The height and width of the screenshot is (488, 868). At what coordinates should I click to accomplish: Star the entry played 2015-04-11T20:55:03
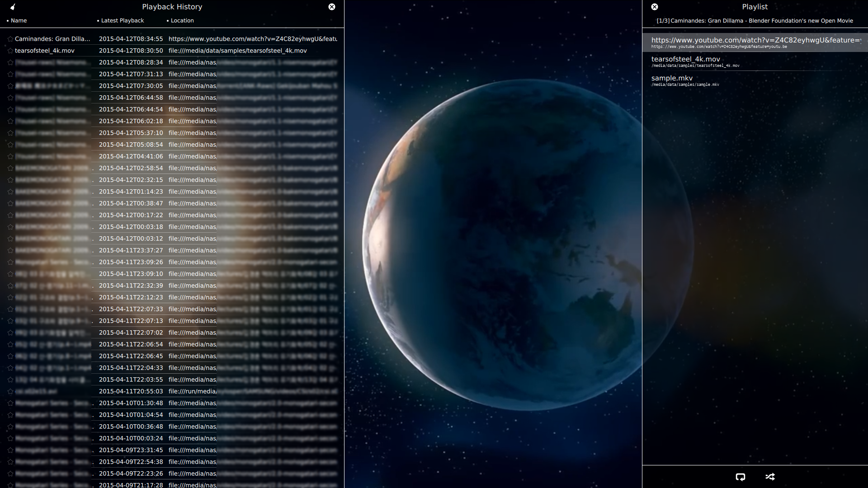tap(10, 391)
